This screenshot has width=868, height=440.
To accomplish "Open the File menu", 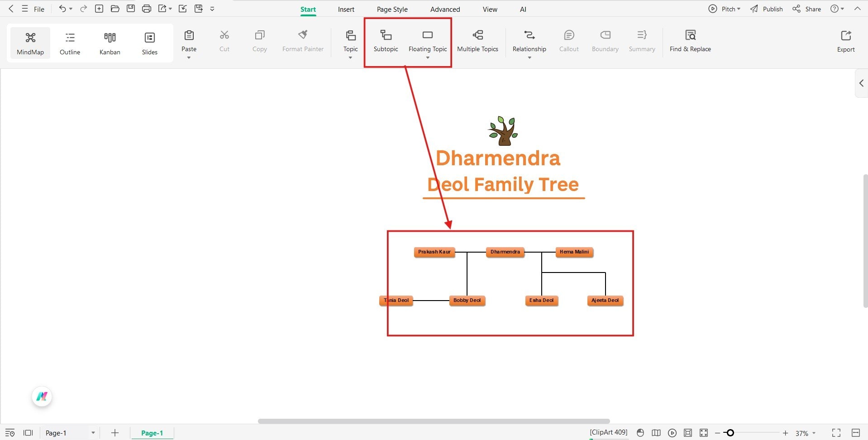I will [x=39, y=9].
